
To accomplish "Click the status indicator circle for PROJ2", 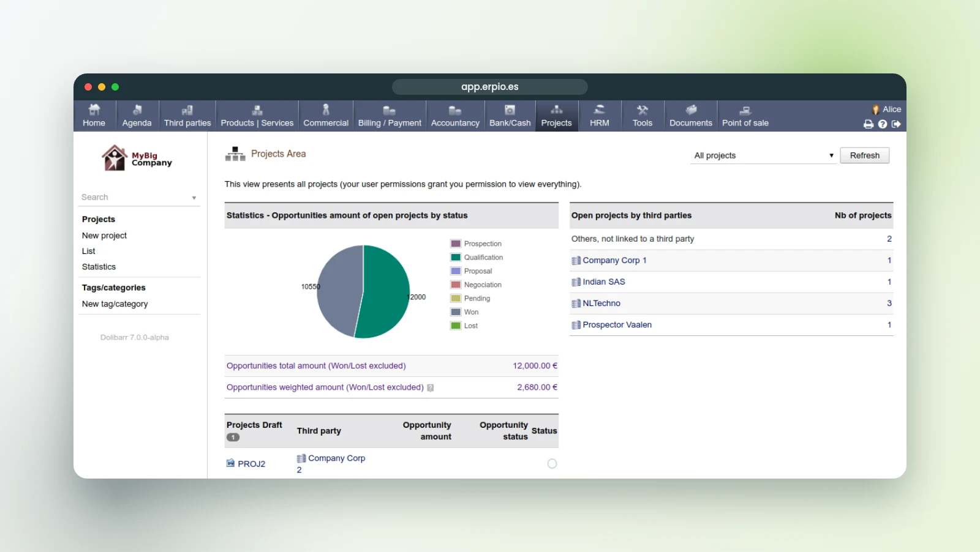I will pos(552,464).
